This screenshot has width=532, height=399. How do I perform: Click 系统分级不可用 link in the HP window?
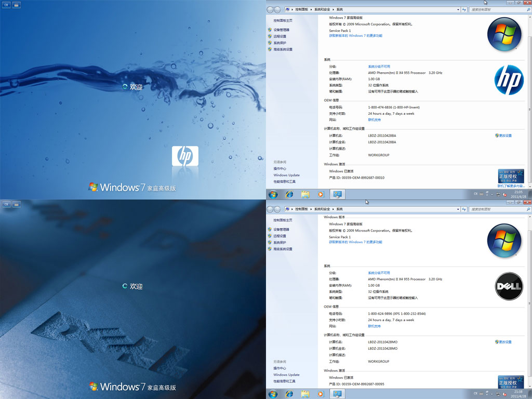[x=379, y=66]
